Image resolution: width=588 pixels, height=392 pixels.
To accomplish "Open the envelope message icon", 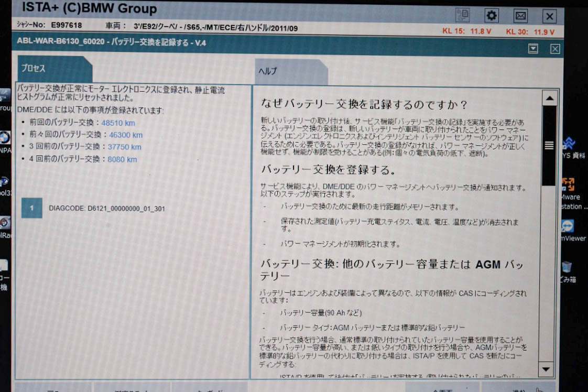I will click(520, 16).
